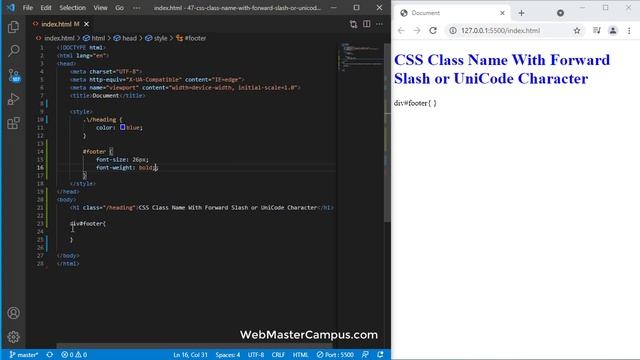Viewport: 640px width, 360px height.
Task: Click the browser tab search circle icon
Action: (x=560, y=13)
